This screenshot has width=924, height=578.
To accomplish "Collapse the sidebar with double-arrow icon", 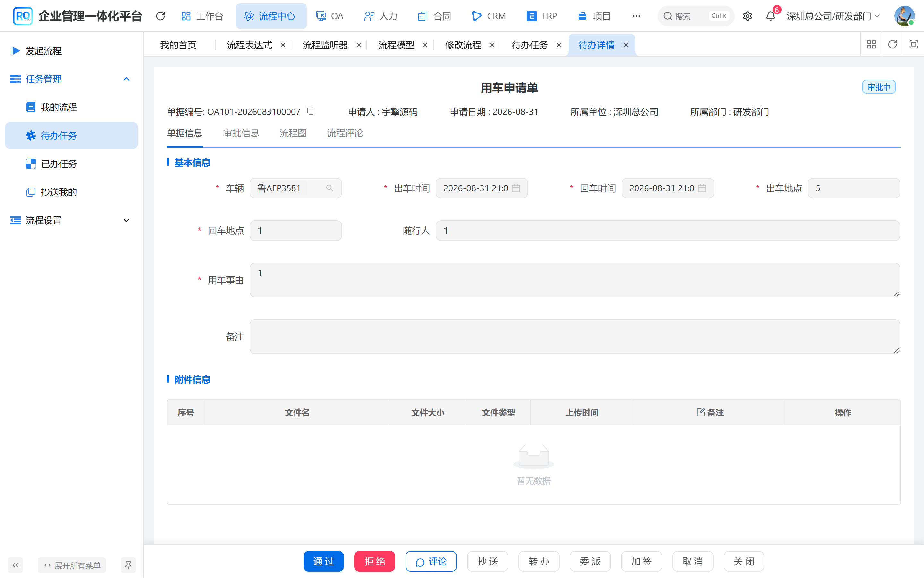I will pyautogui.click(x=15, y=565).
